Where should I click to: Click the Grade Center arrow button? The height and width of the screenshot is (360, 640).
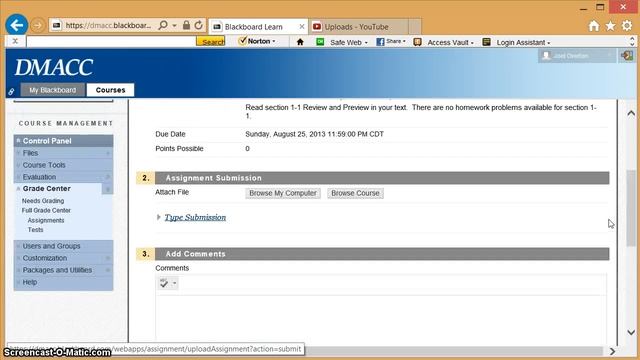tap(108, 189)
